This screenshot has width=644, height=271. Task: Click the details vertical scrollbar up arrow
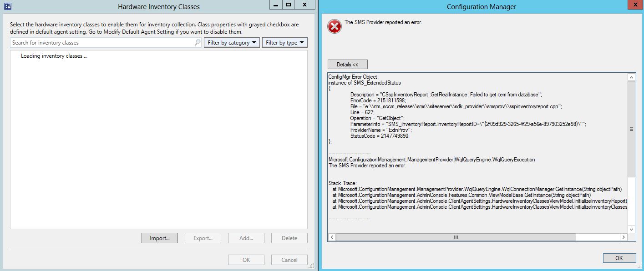click(631, 78)
